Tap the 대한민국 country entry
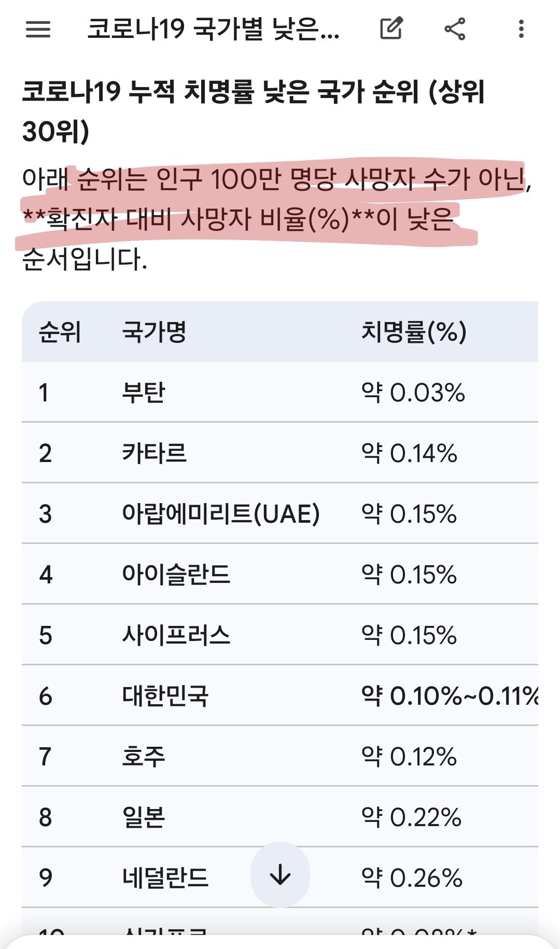Image resolution: width=560 pixels, height=949 pixels. [x=165, y=696]
